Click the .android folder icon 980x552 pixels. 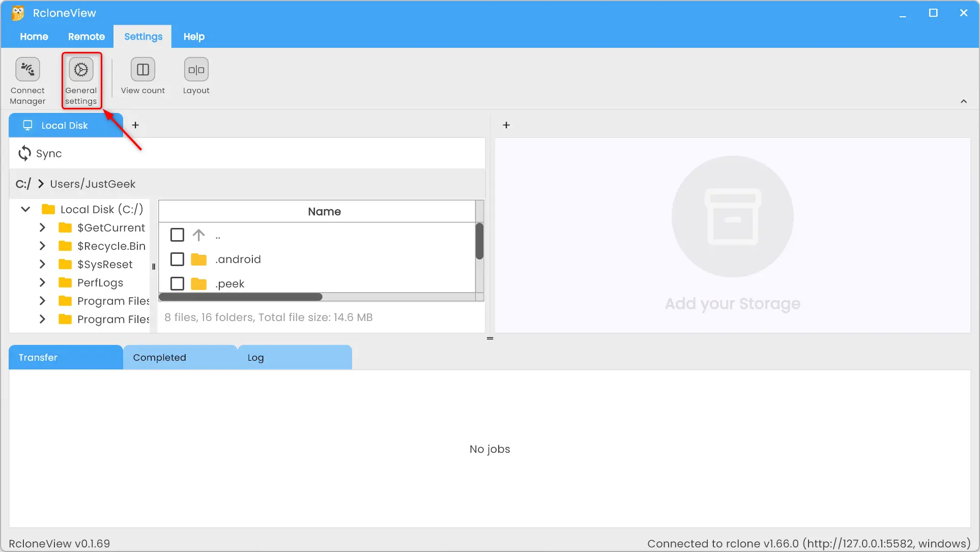pos(198,259)
